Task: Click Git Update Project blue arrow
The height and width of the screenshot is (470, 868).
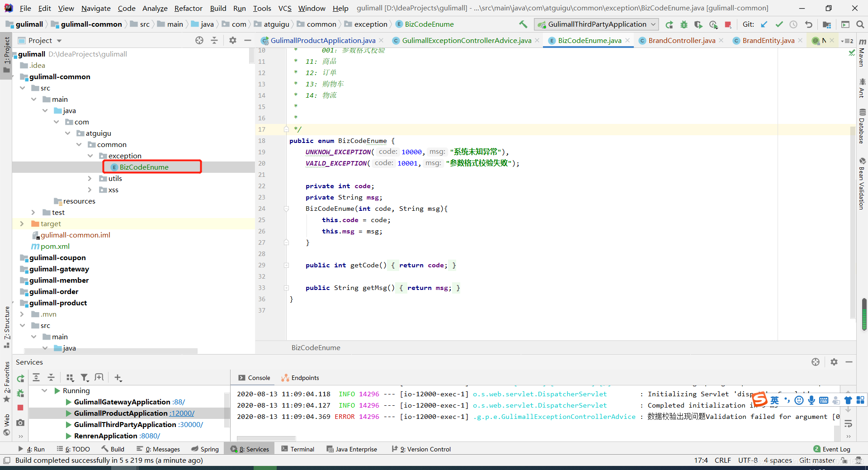Action: pos(764,24)
